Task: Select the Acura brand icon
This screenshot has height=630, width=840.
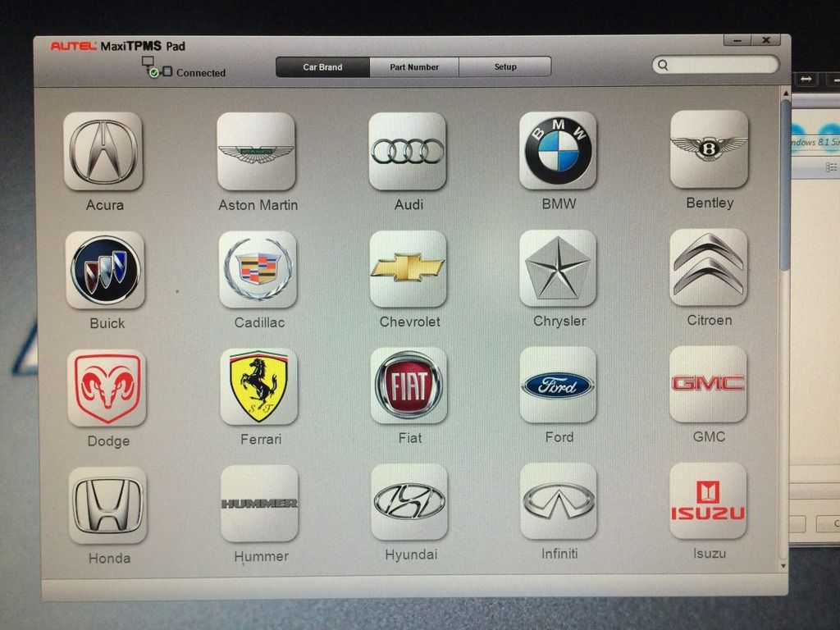Action: (103, 151)
